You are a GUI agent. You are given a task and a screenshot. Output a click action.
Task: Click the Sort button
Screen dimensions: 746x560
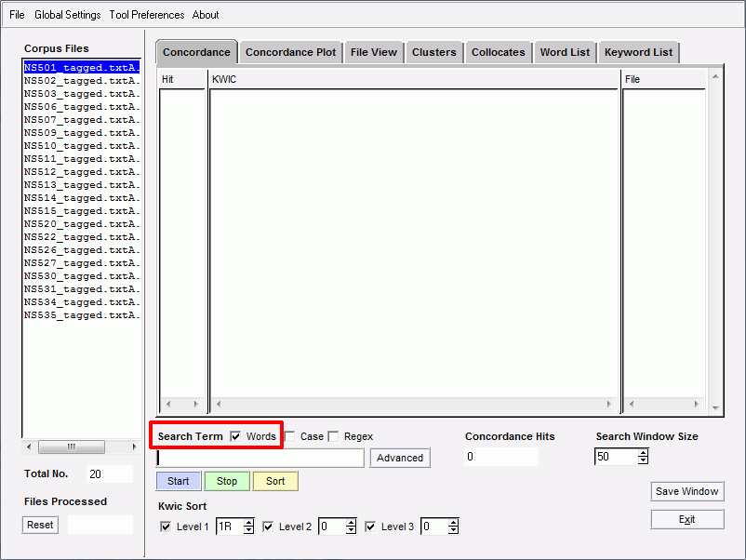pos(275,481)
